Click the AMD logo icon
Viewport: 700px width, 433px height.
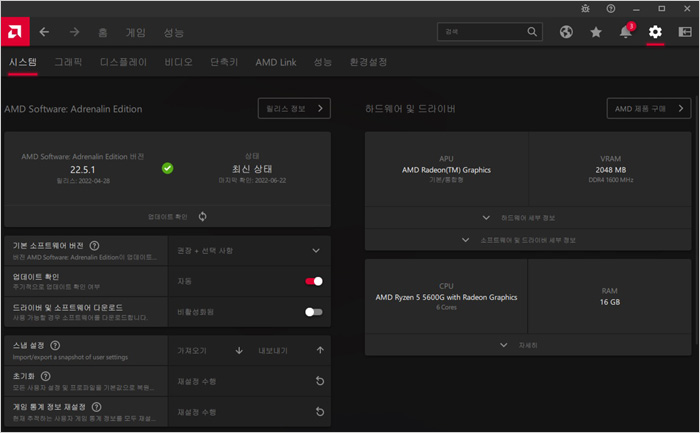point(15,32)
